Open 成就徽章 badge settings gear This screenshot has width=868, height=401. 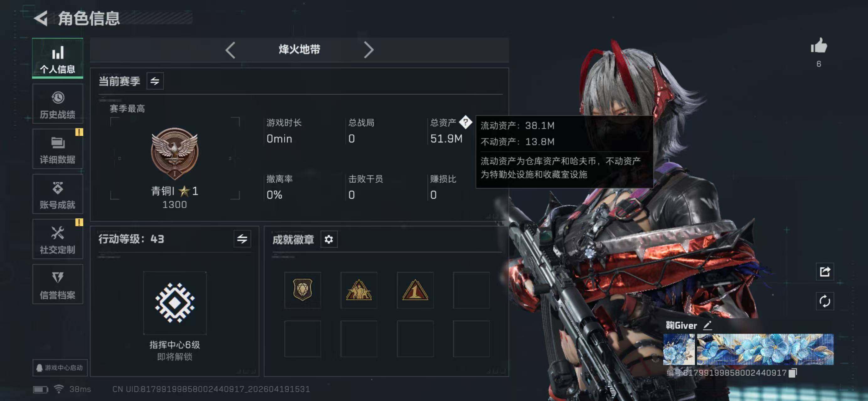[329, 239]
